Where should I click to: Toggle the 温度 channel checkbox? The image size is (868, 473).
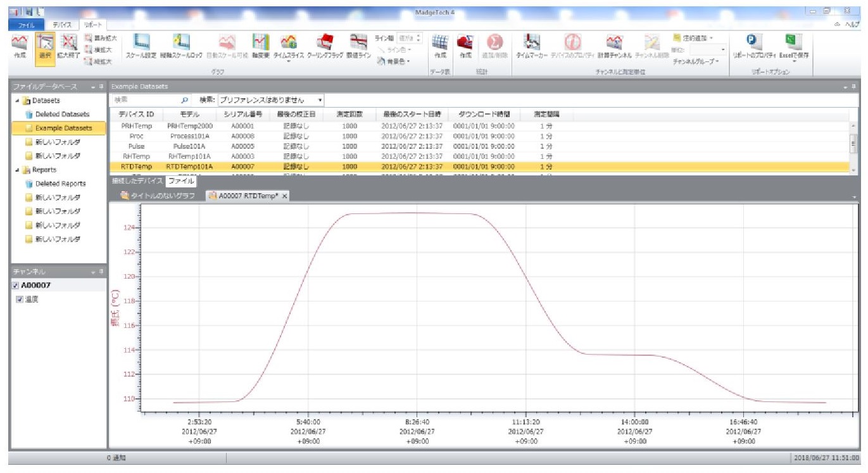click(20, 300)
